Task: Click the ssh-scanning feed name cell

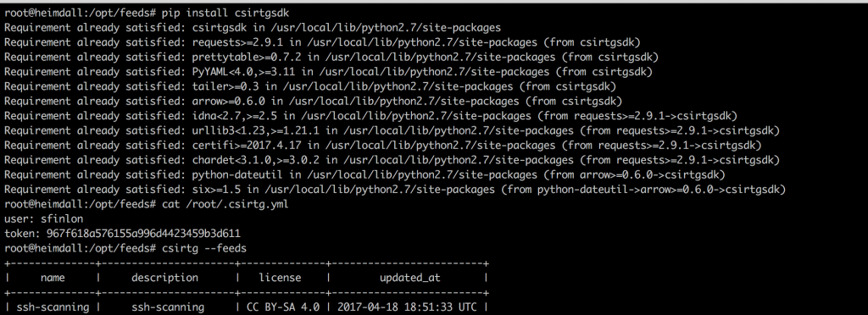Action: tap(53, 307)
